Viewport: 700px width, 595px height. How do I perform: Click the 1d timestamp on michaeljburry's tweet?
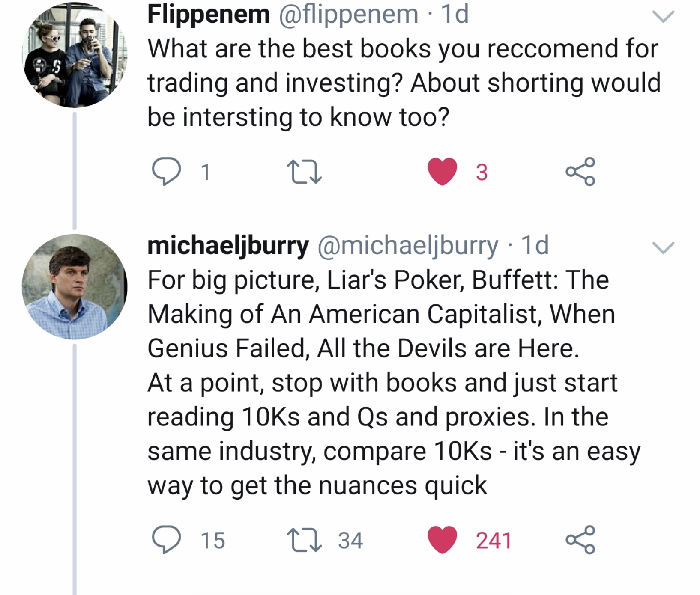coord(535,246)
